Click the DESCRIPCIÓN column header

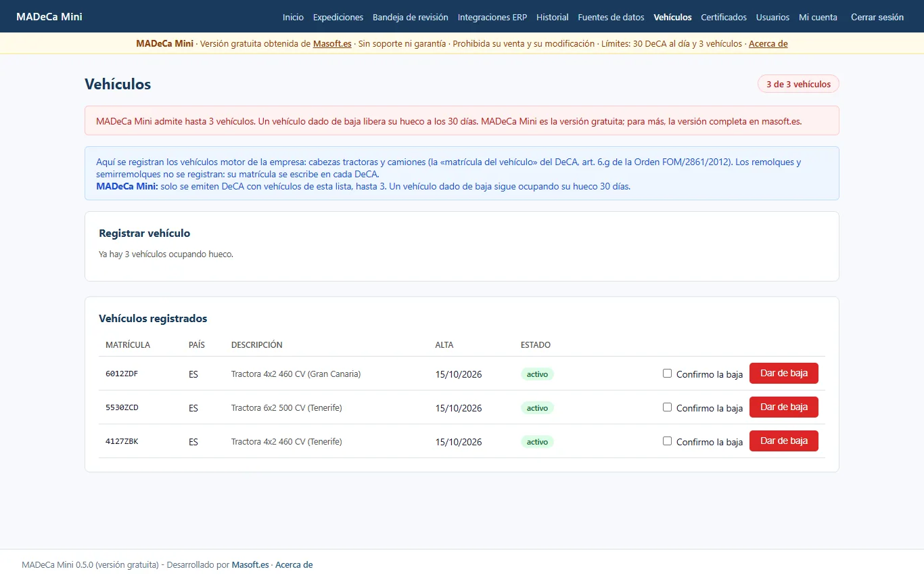(257, 345)
